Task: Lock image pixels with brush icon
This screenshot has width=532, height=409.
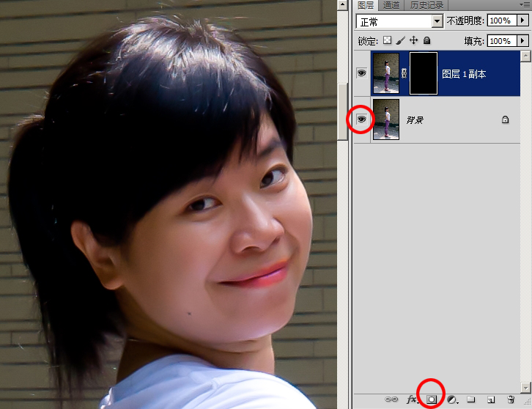Action: point(400,40)
